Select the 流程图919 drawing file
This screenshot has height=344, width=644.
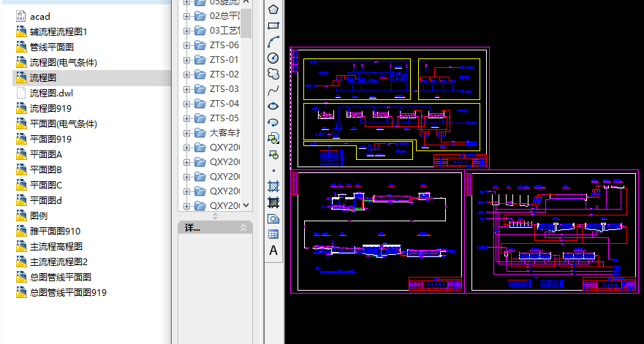click(44, 108)
